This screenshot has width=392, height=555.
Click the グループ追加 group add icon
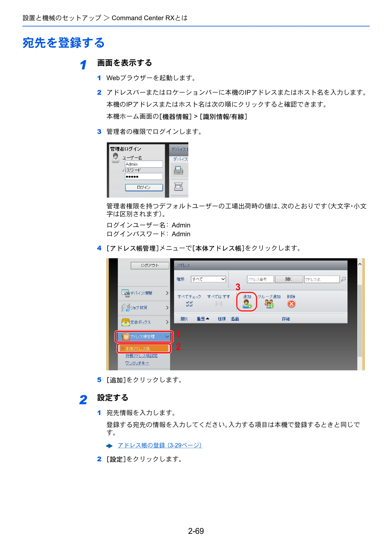pyautogui.click(x=269, y=304)
